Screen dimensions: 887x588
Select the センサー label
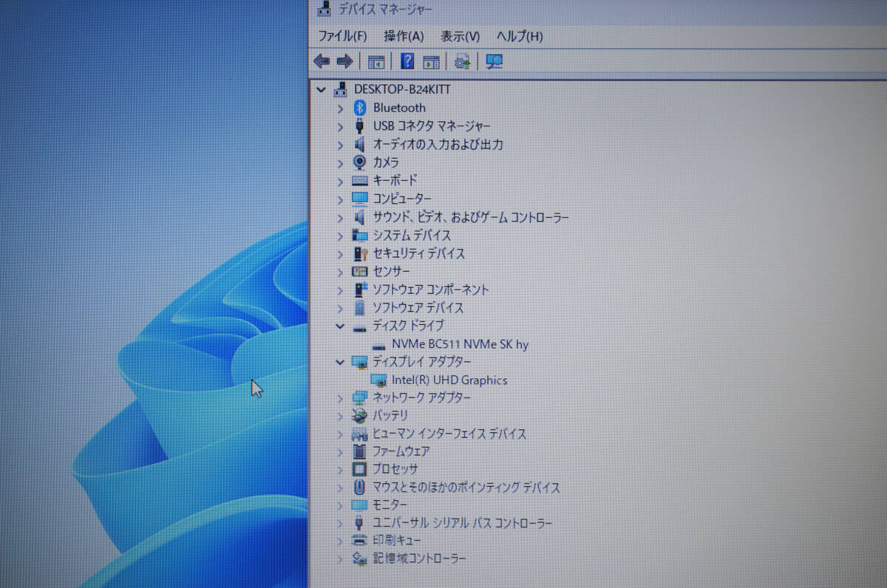click(x=392, y=272)
